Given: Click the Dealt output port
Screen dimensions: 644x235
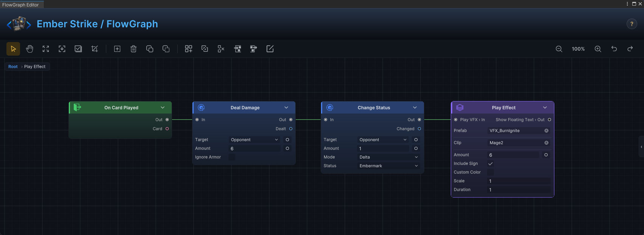Looking at the screenshot, I should pos(291,129).
